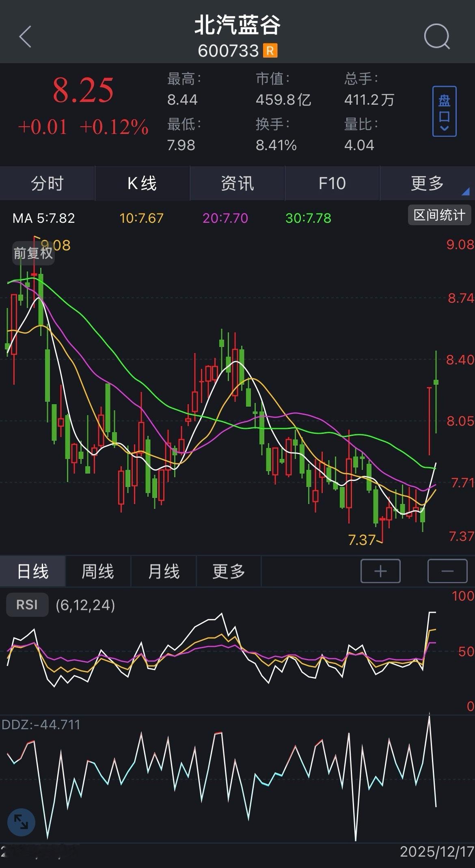
Task: Tap the latest green candlestick
Action: (x=436, y=392)
